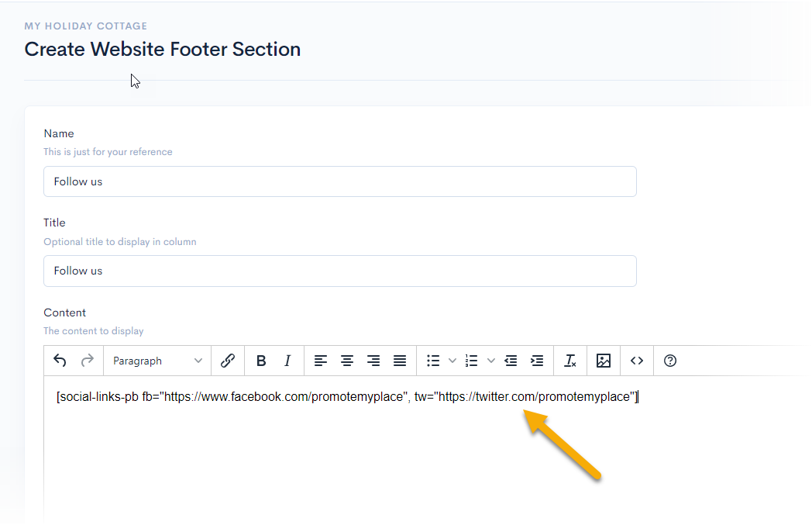Click inside the Content editor text area
Screen dimensions: 812x525
pyautogui.click(x=387, y=458)
